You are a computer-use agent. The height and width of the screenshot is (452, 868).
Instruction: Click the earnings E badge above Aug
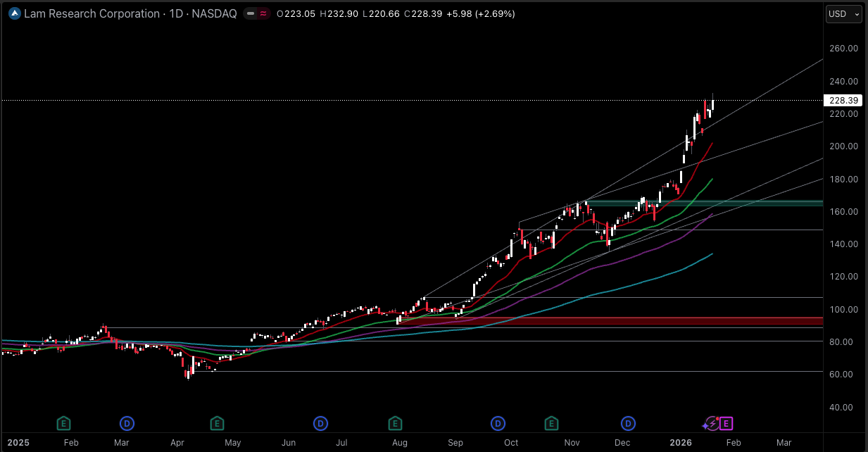395,423
